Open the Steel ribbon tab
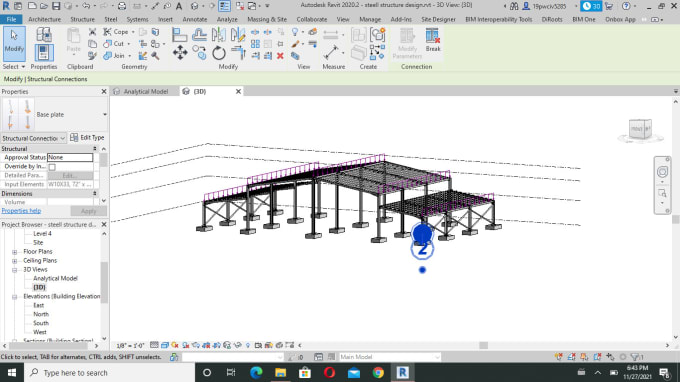Image resolution: width=680 pixels, height=382 pixels. pyautogui.click(x=111, y=20)
